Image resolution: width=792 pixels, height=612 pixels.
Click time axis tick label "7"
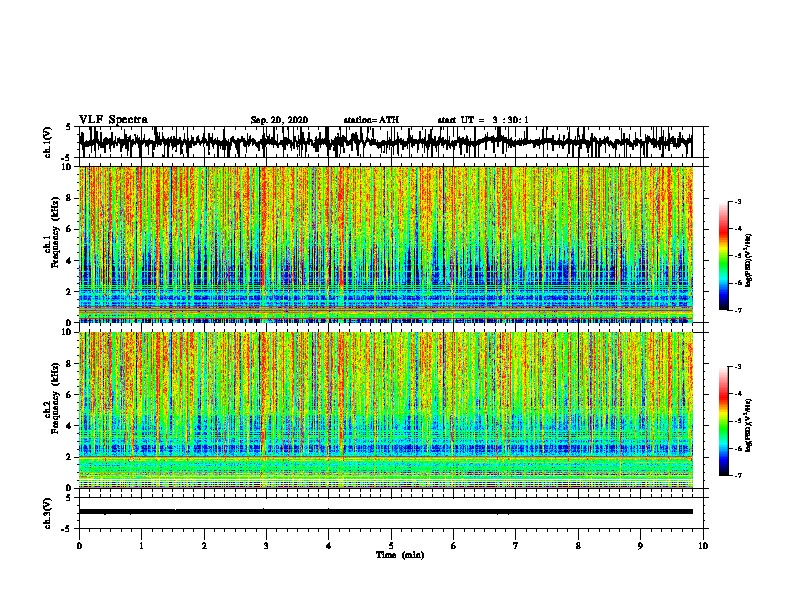pos(516,546)
